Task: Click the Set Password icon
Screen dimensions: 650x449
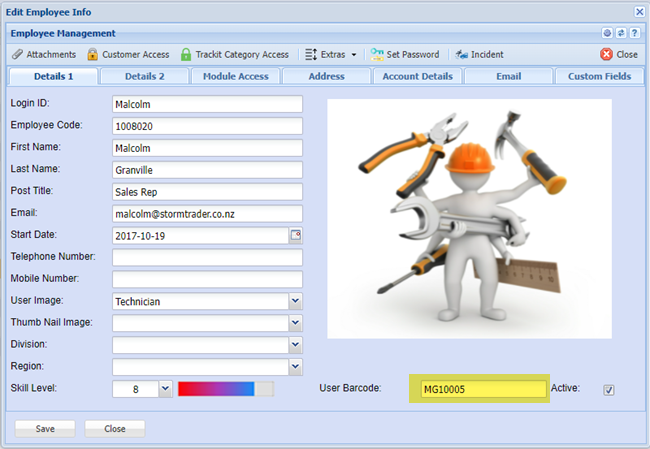Action: (377, 54)
